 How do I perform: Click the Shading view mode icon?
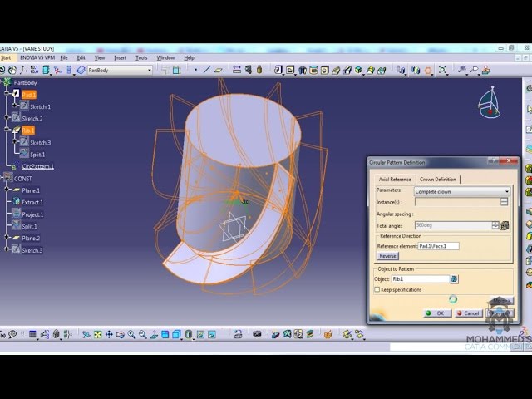[x=189, y=335]
